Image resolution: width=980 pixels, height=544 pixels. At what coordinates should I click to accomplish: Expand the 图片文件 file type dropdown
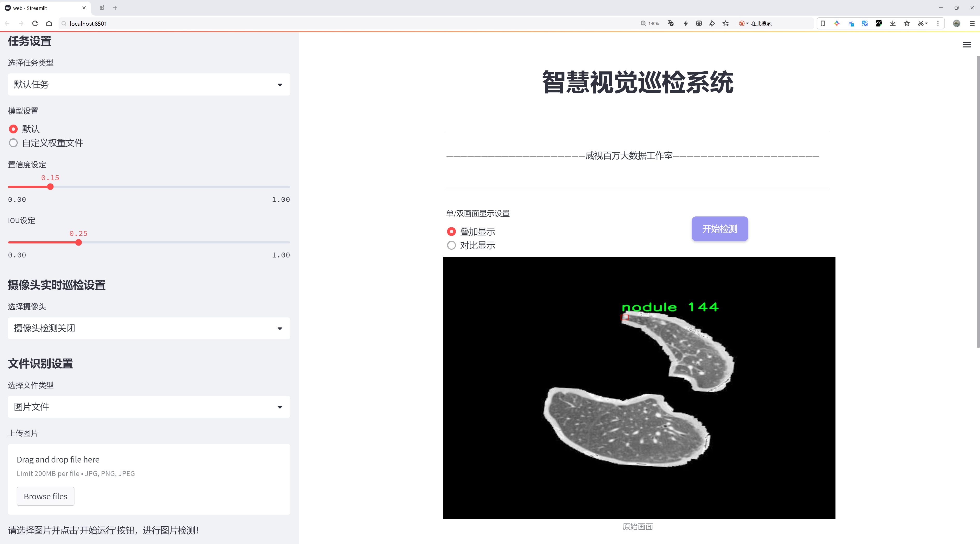tap(149, 407)
